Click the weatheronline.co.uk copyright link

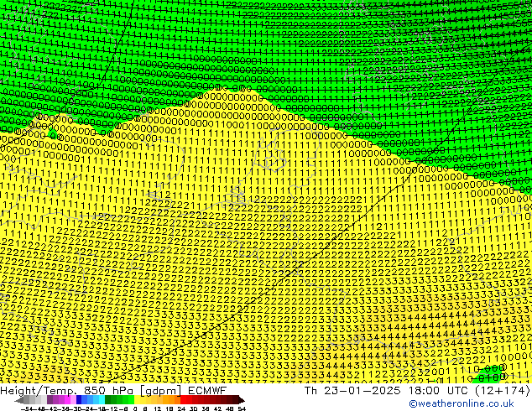[462, 403]
